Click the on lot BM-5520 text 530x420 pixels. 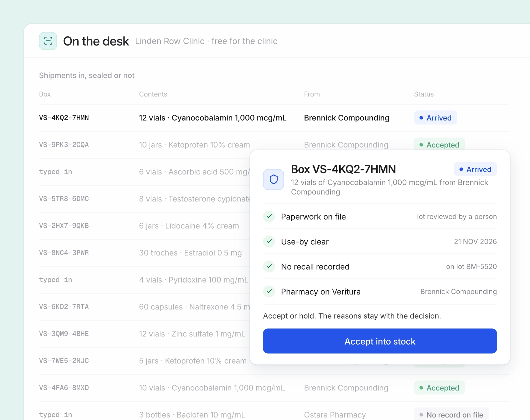click(471, 266)
